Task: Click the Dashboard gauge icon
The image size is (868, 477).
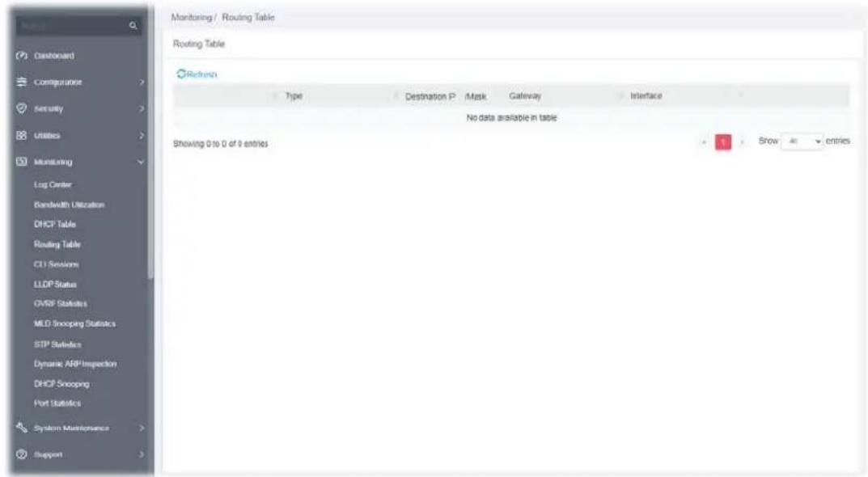Action: 22,56
